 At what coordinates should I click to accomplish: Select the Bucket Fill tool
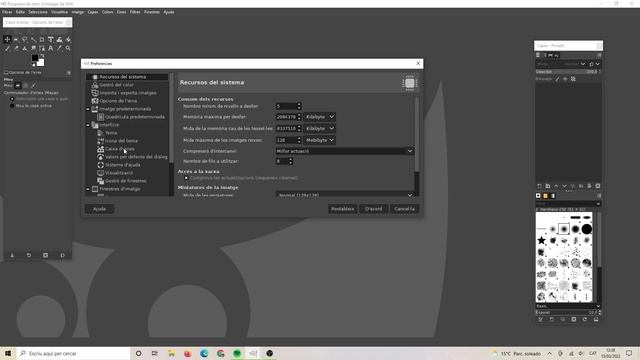68,40
